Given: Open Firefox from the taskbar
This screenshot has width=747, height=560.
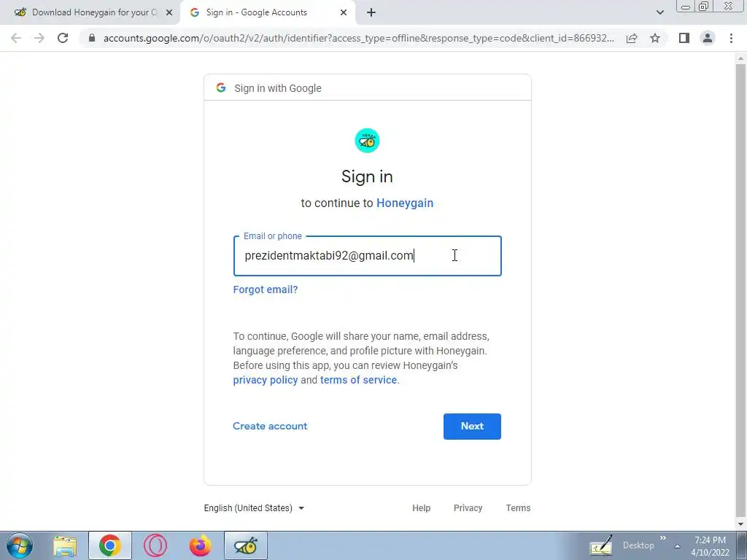Looking at the screenshot, I should click(200, 545).
